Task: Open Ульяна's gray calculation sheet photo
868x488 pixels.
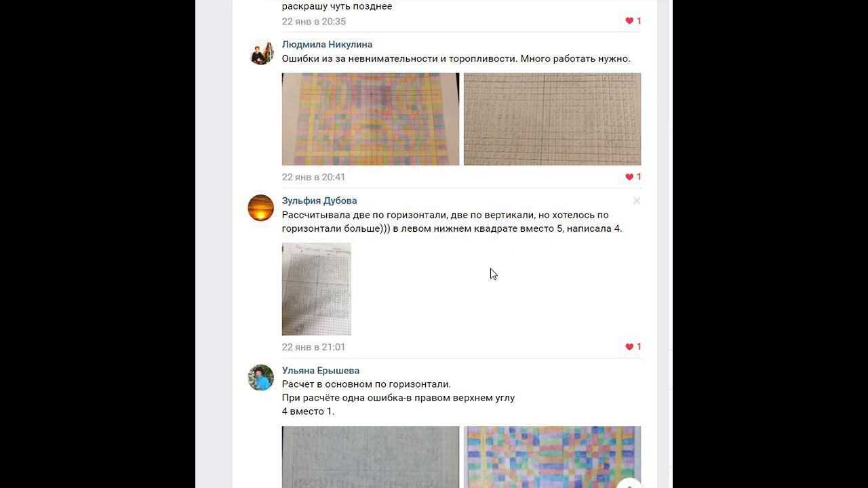Action: click(370, 457)
